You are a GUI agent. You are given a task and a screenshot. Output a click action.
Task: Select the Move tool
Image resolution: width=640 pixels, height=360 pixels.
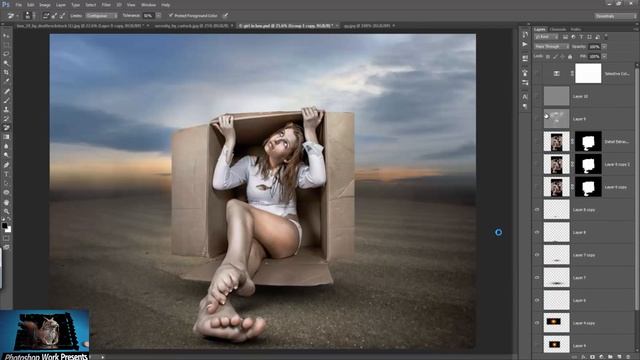[x=6, y=36]
